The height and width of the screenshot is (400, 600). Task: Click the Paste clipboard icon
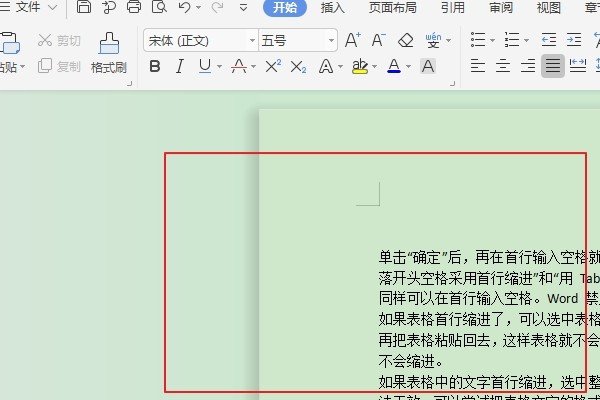click(x=10, y=43)
